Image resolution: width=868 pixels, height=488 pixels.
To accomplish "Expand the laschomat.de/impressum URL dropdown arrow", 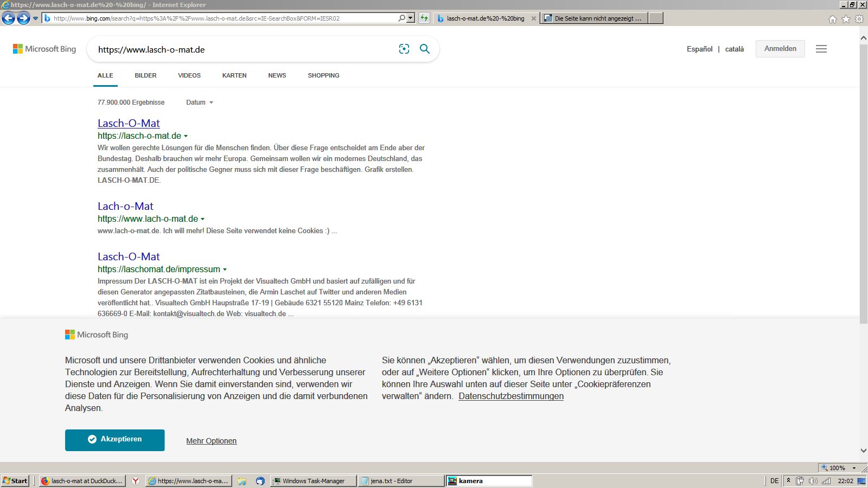I will coord(225,269).
